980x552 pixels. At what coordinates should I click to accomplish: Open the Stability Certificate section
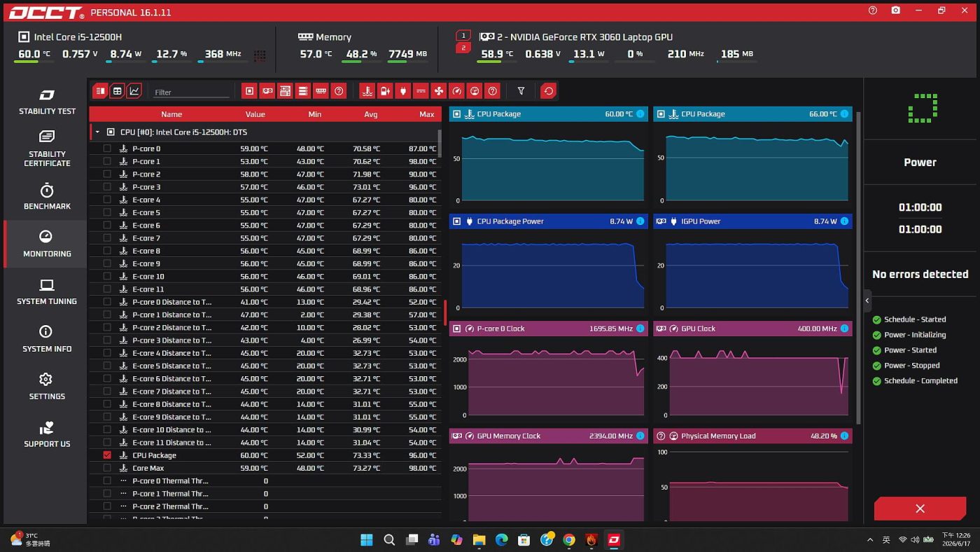click(x=47, y=149)
